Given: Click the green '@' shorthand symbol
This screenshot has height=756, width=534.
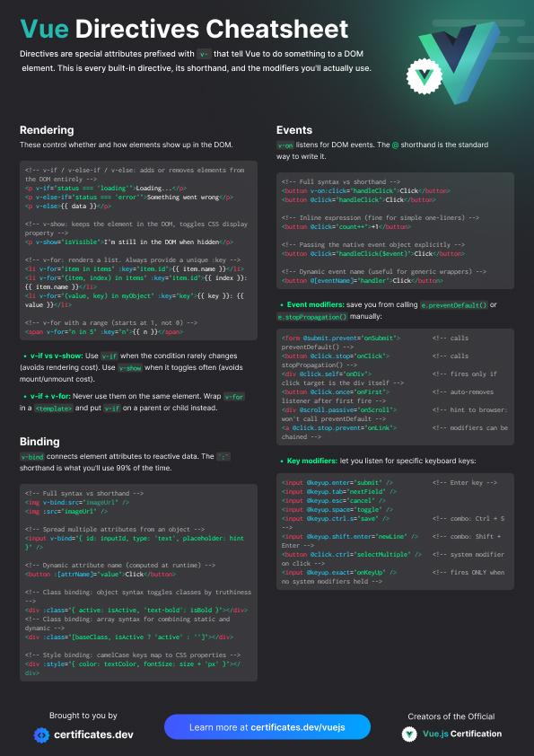Looking at the screenshot, I should 395,145.
